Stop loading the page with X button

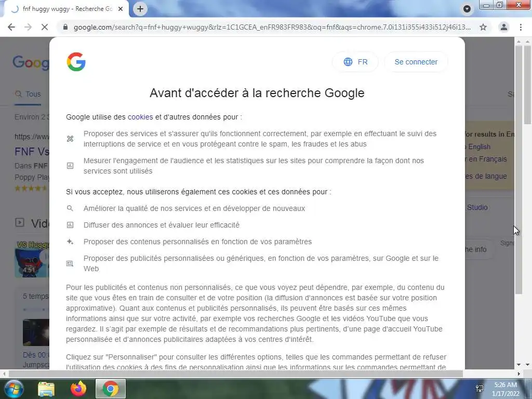(x=45, y=27)
